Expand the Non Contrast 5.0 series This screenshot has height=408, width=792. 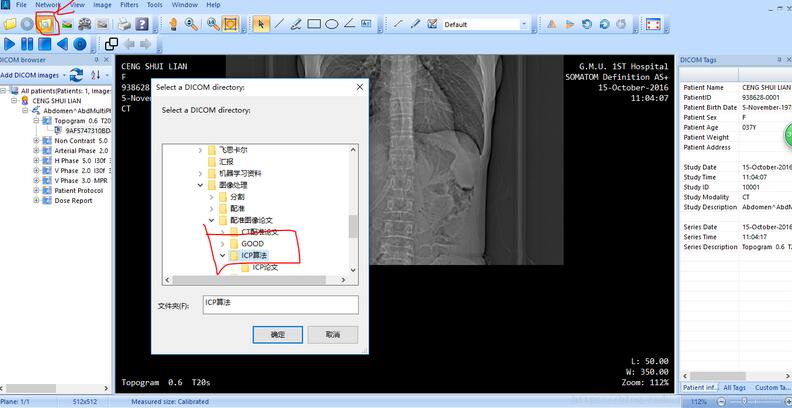tap(36, 141)
